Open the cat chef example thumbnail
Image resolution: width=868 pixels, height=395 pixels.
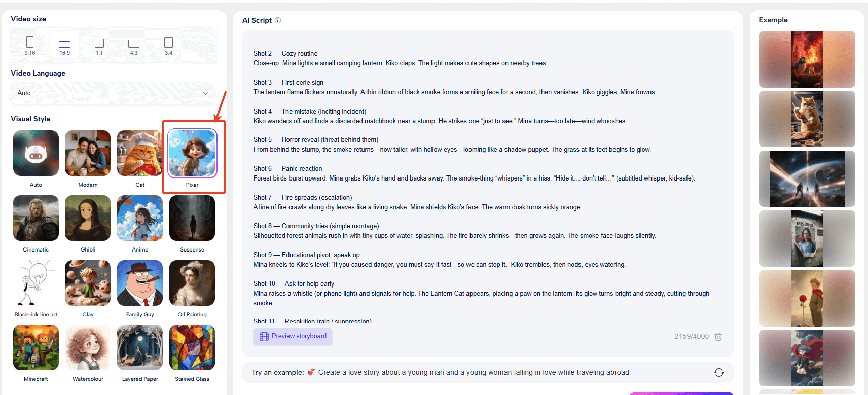(807, 119)
